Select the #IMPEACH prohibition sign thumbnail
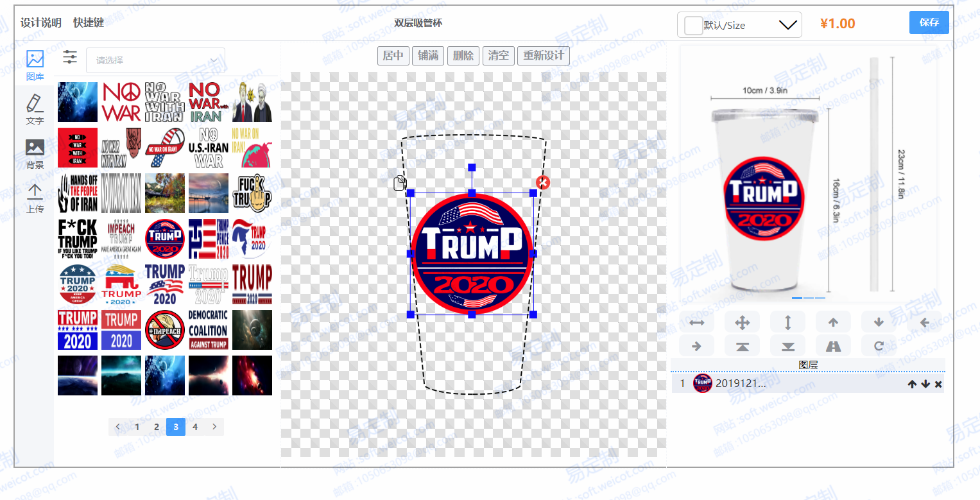The height and width of the screenshot is (500, 980). 165,330
